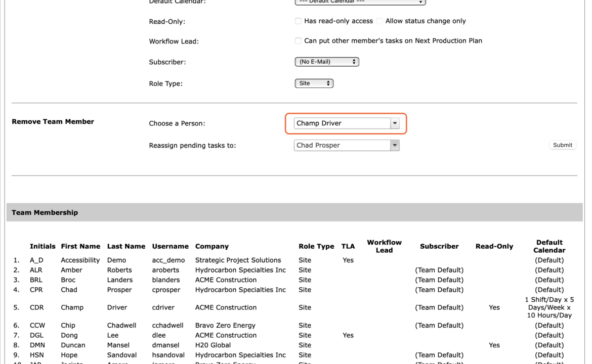Click the 'Yes' Read-Only cell for Duncan Mansel
This screenshot has width=592, height=364.
click(494, 345)
